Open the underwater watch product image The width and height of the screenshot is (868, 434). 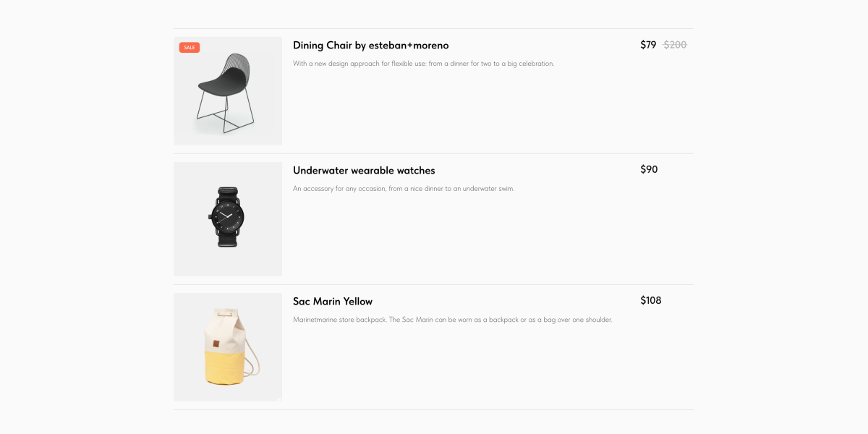228,219
